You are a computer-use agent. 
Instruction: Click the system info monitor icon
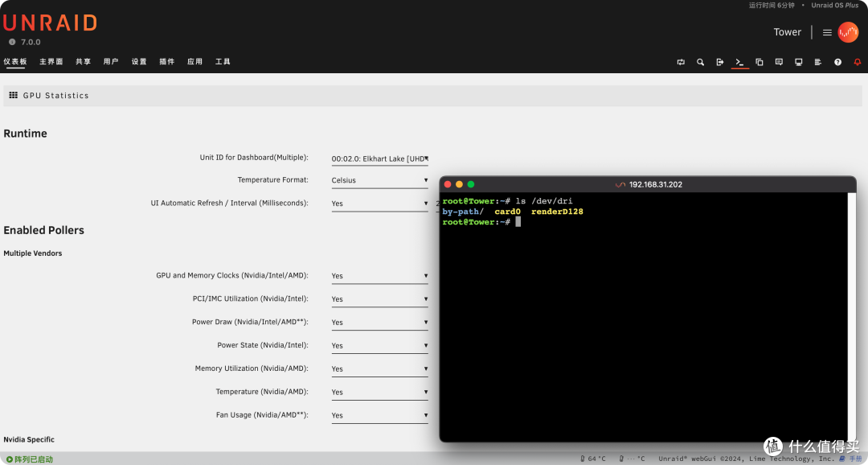[x=798, y=62]
